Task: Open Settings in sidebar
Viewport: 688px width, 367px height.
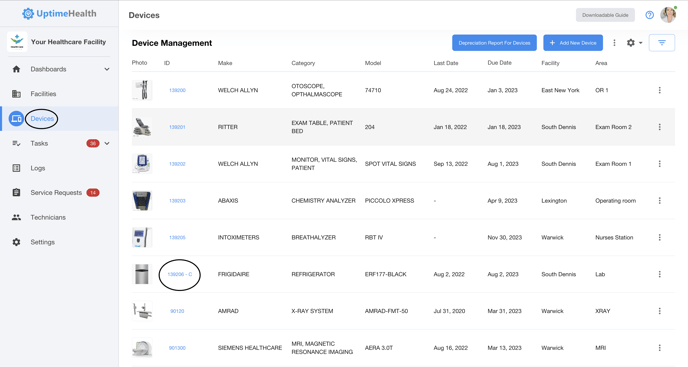Action: click(x=43, y=242)
